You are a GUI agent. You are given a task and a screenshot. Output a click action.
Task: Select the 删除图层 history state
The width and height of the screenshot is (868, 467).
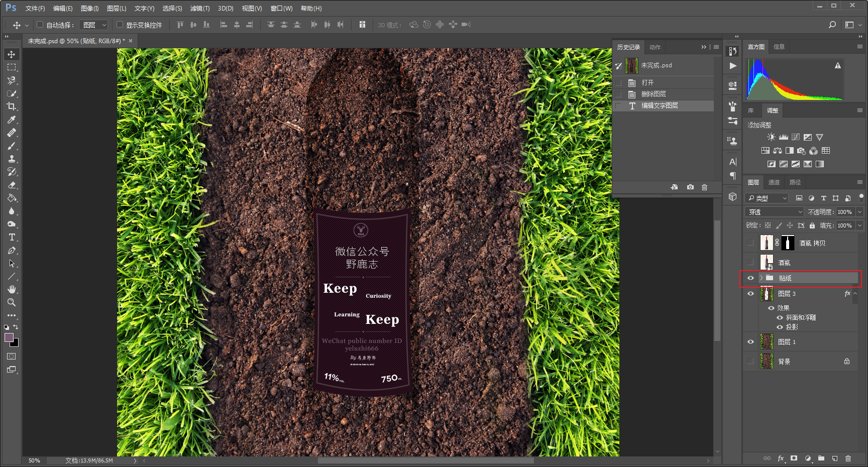coord(663,94)
